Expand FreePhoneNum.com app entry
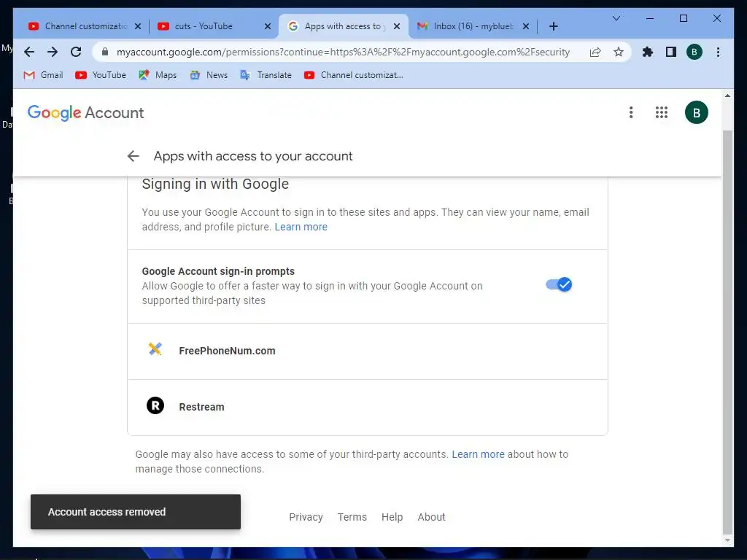The width and height of the screenshot is (747, 560). 368,351
